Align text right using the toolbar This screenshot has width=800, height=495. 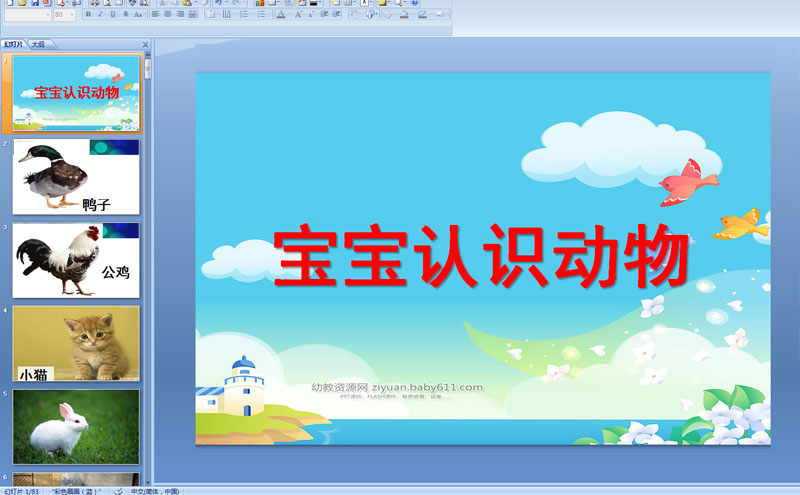pyautogui.click(x=181, y=14)
